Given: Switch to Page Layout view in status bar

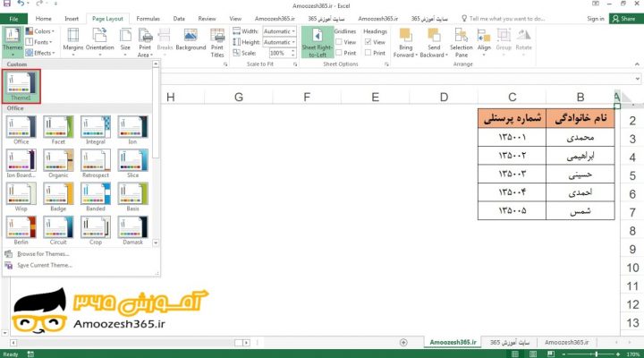Looking at the screenshot, I should pyautogui.click(x=533, y=354).
